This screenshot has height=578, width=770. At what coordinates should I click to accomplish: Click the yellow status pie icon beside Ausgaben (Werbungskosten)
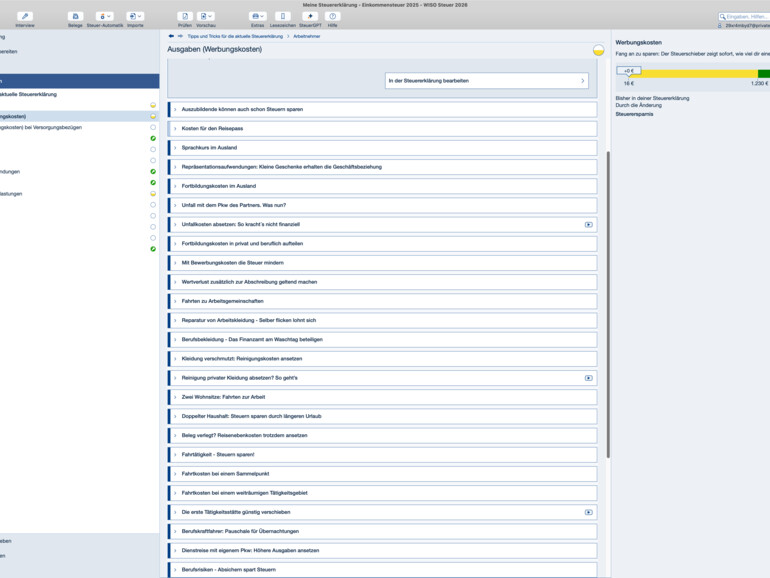(x=598, y=50)
